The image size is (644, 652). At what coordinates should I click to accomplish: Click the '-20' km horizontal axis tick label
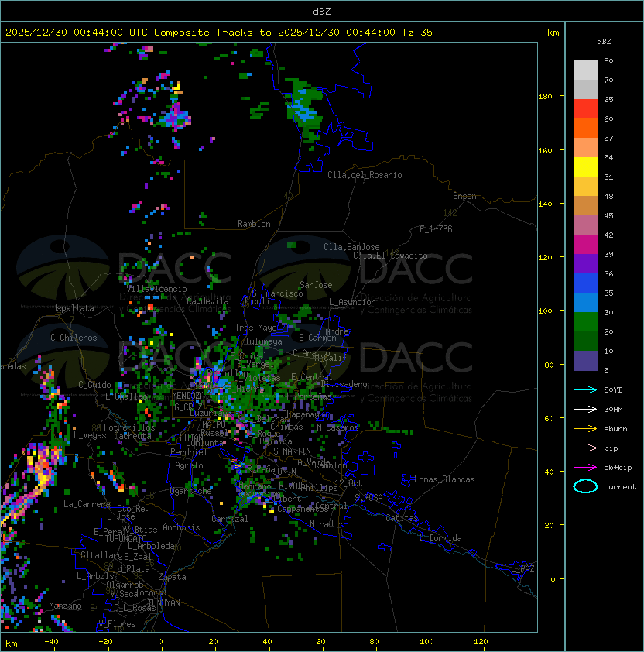click(x=105, y=642)
